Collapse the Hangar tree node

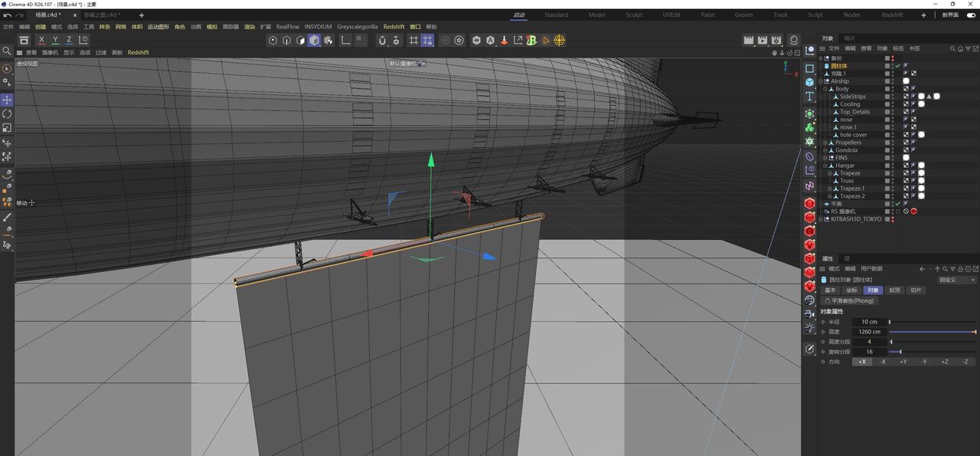826,166
